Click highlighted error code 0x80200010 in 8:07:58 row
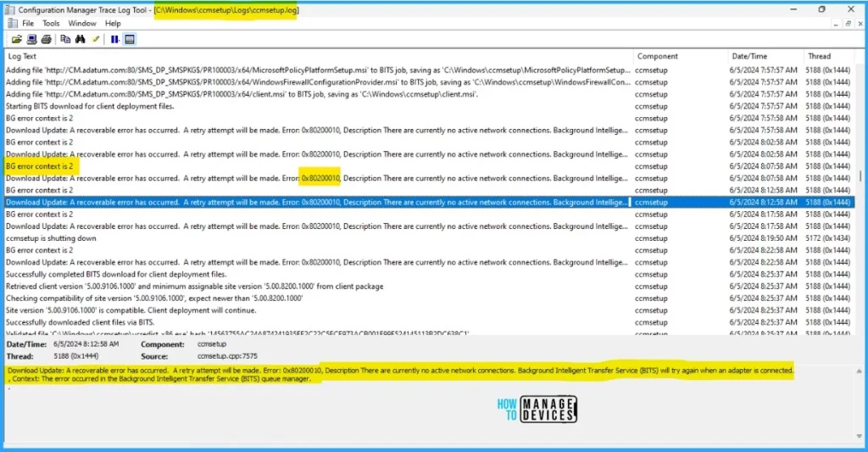868x452 pixels. pyautogui.click(x=320, y=178)
